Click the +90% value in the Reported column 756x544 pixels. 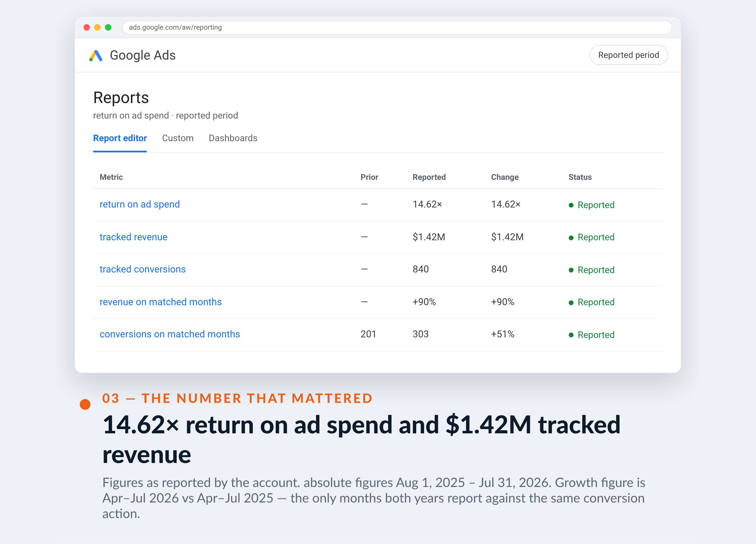pyautogui.click(x=424, y=302)
